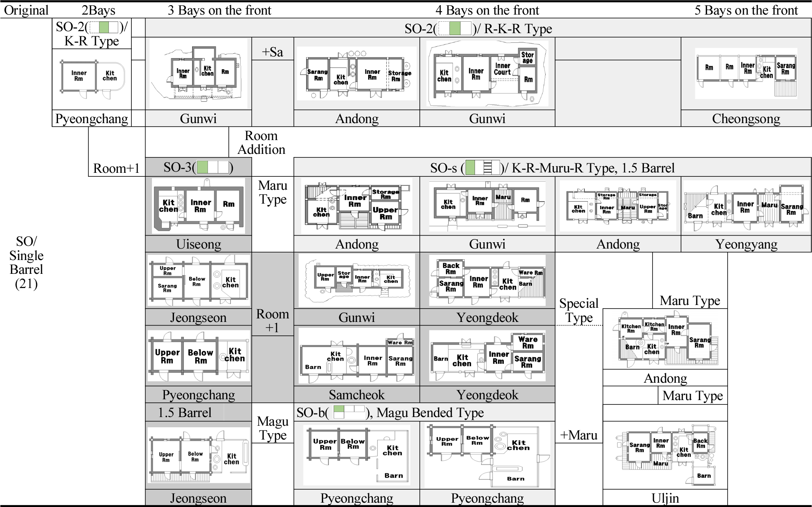Screen dimensions: 812x507
Task: Click the SO-2 R-K-R Type bay diagram icon
Action: pyautogui.click(x=455, y=29)
